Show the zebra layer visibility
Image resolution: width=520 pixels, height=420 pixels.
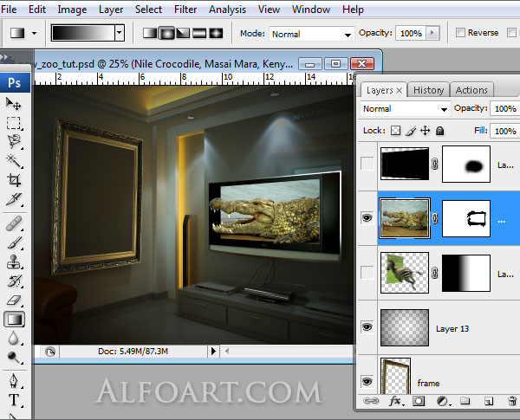pos(367,273)
